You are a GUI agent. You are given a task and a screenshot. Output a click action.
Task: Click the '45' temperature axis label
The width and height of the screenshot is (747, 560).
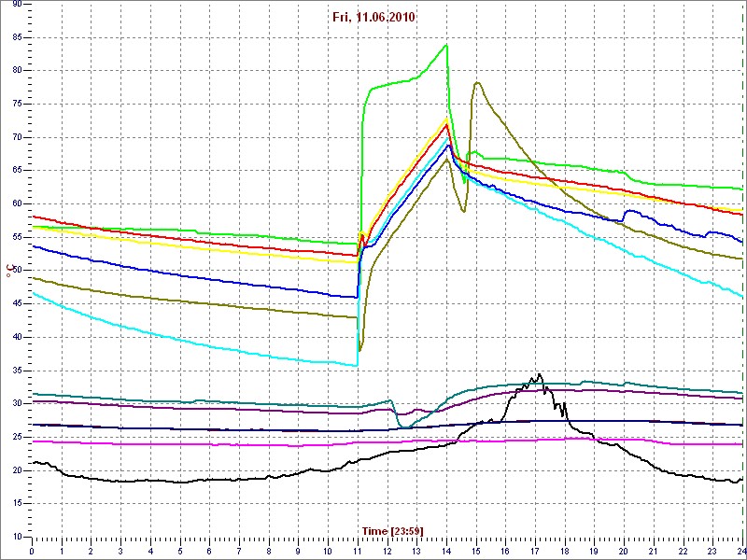point(16,304)
